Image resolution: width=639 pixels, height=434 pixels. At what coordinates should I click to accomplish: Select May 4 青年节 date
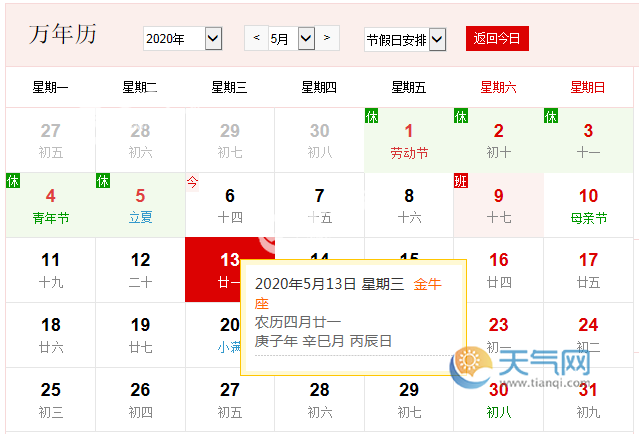click(x=51, y=205)
